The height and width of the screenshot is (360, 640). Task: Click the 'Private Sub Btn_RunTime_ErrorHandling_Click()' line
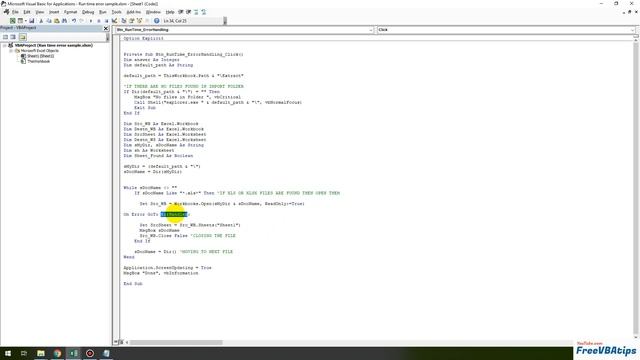(x=183, y=54)
